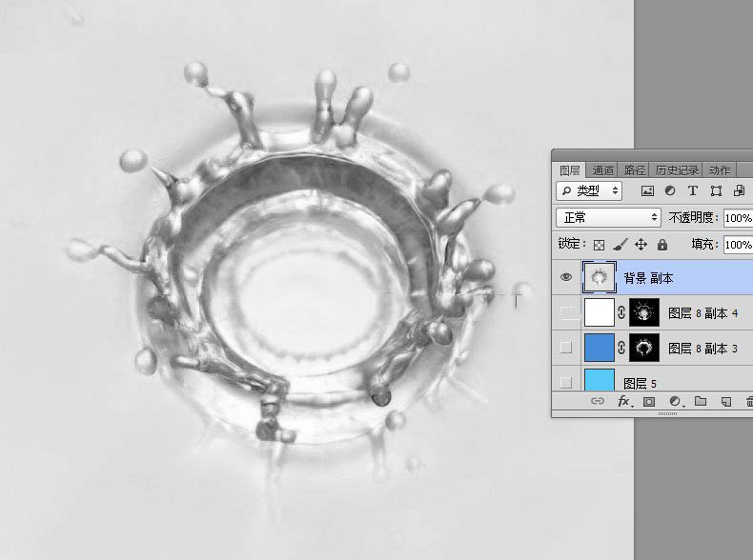Filter layers by shape icon
Viewport: 753px width, 560px height.
click(716, 191)
